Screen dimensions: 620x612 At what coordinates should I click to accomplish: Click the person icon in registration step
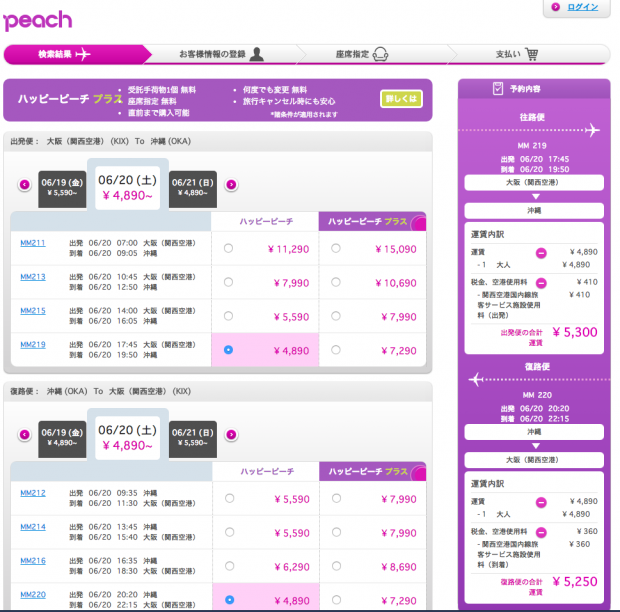point(257,54)
